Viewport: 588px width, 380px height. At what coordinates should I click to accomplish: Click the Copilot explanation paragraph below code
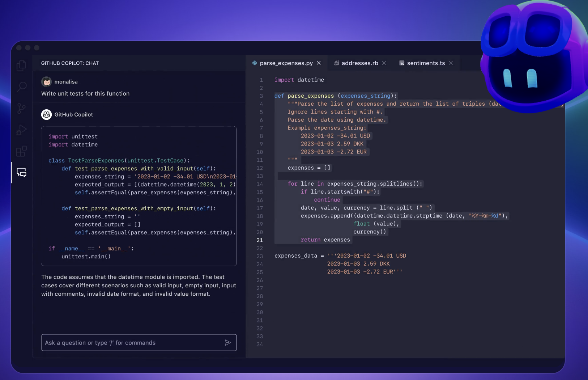(x=139, y=286)
